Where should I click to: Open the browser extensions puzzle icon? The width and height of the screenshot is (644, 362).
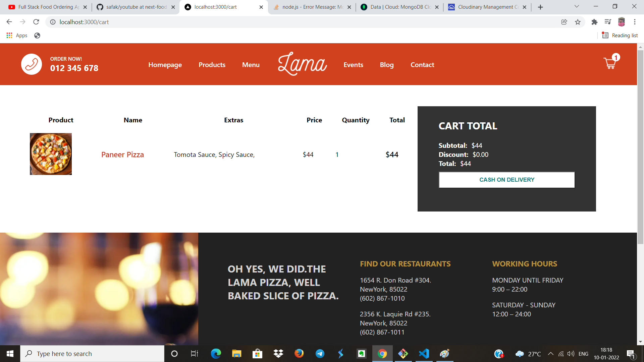594,22
